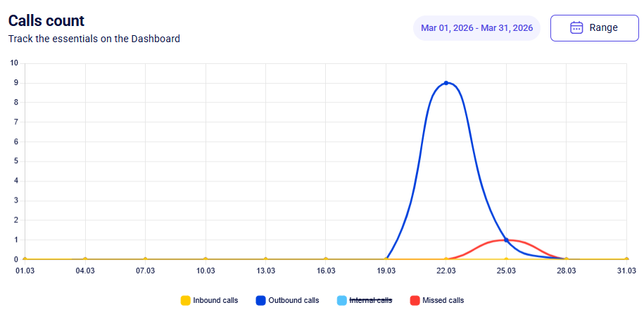The height and width of the screenshot is (317, 644).
Task: Click the data point at 28.03 baseline
Action: pyautogui.click(x=567, y=259)
